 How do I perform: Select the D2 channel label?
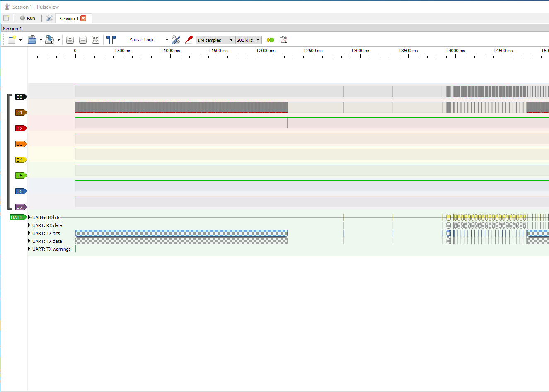[21, 128]
